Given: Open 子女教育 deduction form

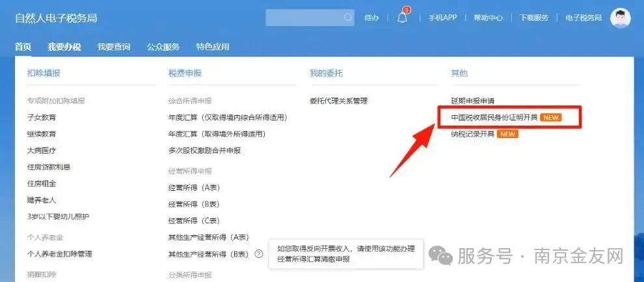Looking at the screenshot, I should tap(42, 118).
